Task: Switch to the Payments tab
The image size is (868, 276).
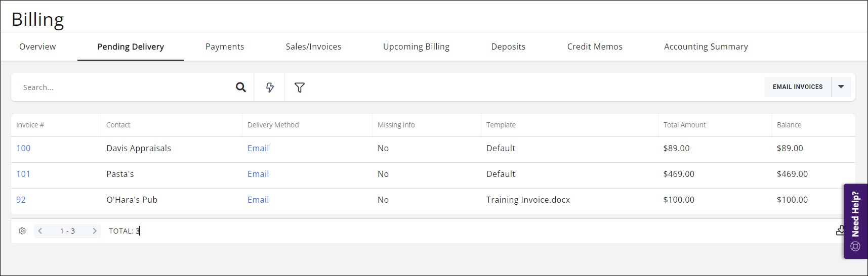Action: 225,47
